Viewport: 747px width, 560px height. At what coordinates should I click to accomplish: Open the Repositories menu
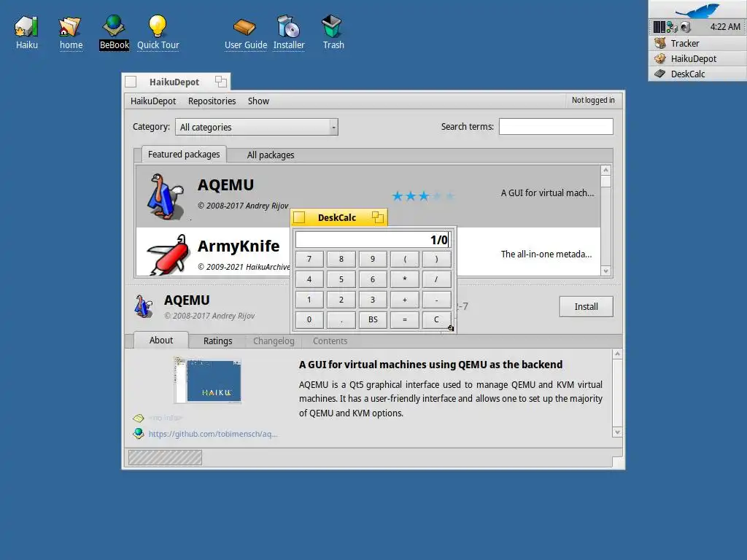click(x=212, y=101)
